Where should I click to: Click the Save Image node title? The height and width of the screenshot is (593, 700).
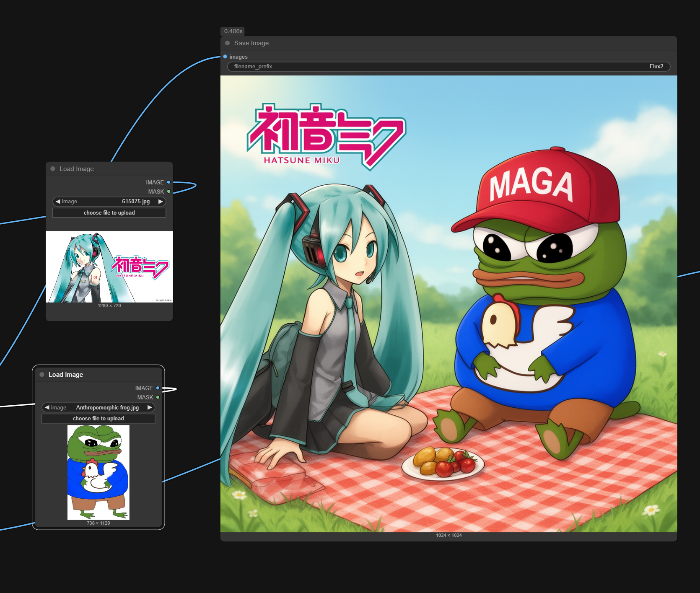coord(251,43)
